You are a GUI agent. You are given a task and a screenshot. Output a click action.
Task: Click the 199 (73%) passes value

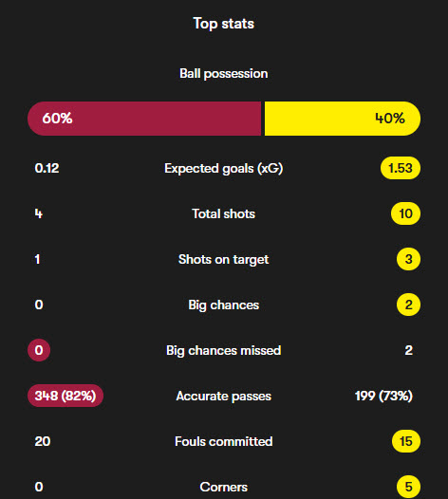tap(383, 396)
